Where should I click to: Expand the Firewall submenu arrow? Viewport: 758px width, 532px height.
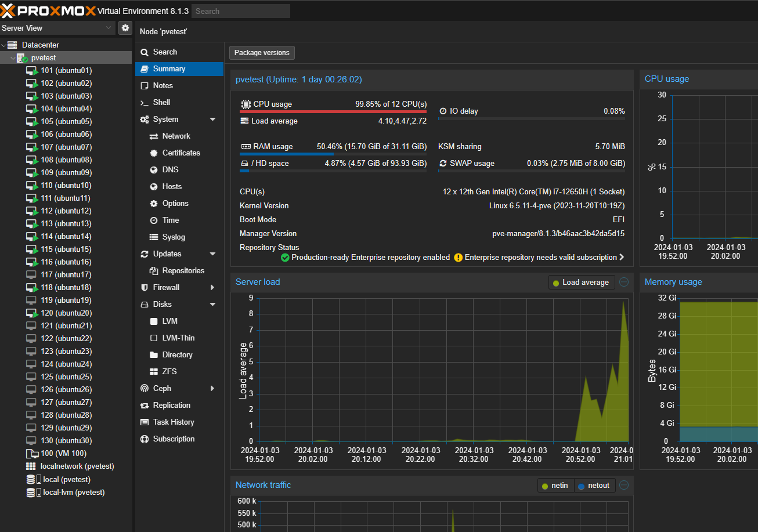pyautogui.click(x=212, y=288)
